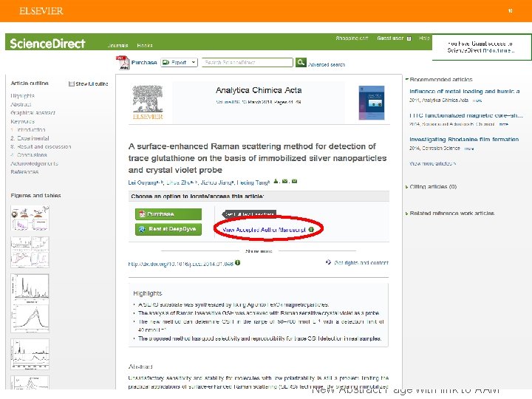The image size is (532, 399).
Task: Click the Help menu item
Action: point(424,38)
